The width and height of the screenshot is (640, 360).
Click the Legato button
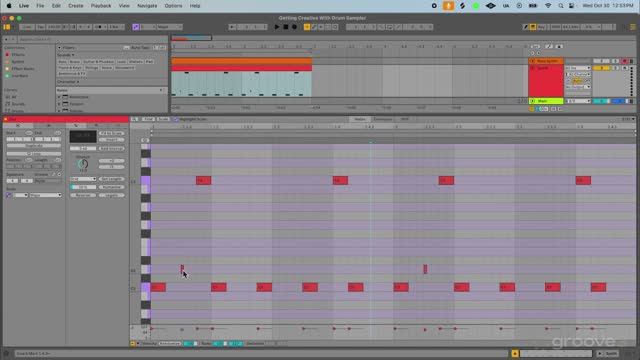point(111,196)
